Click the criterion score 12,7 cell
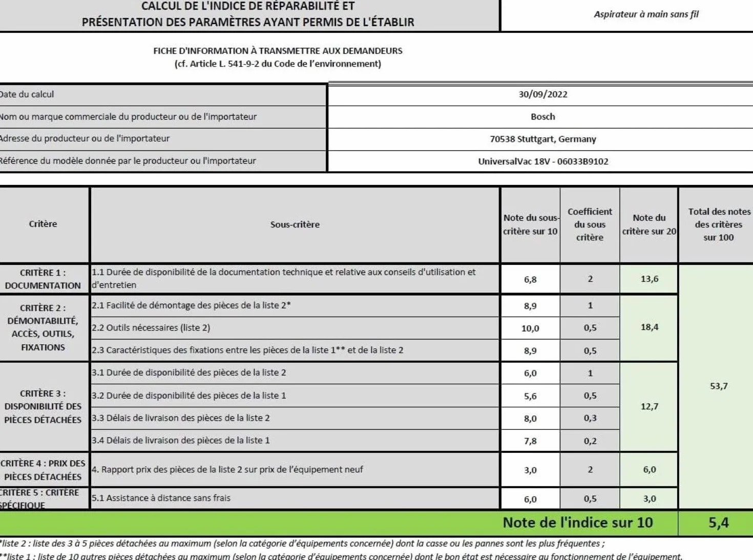 [x=649, y=407]
